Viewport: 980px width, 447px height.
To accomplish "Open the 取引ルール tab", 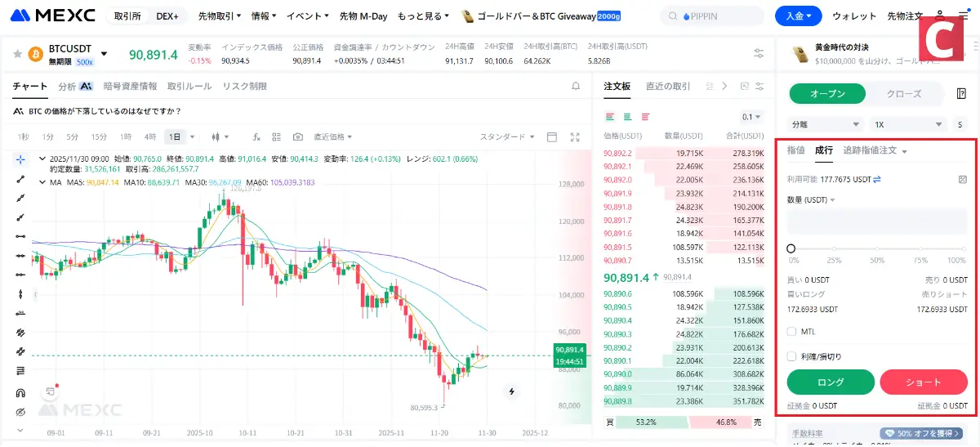I will tap(189, 86).
